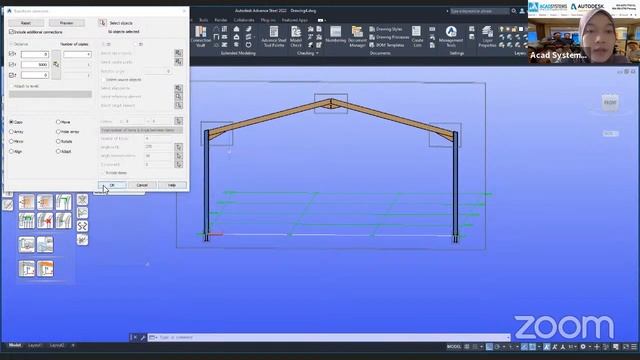
Task: Click the Select objects pick icon
Action: 102,23
